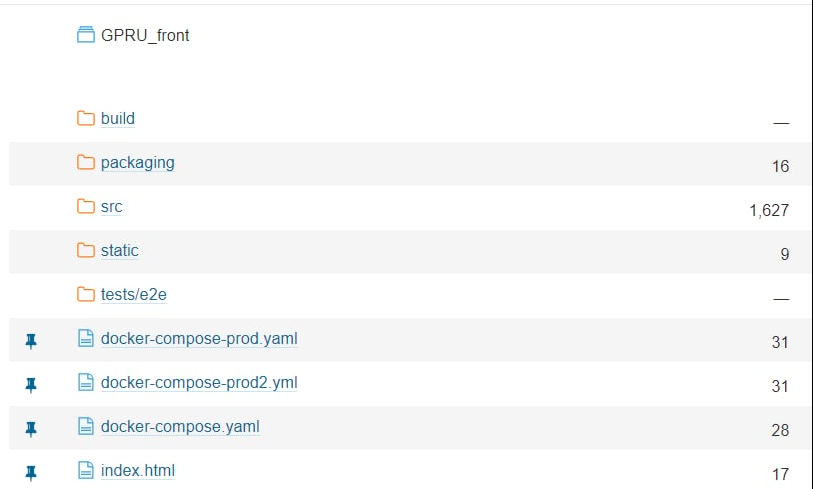The width and height of the screenshot is (813, 489).
Task: Open the index.html file link
Action: pyautogui.click(x=138, y=471)
